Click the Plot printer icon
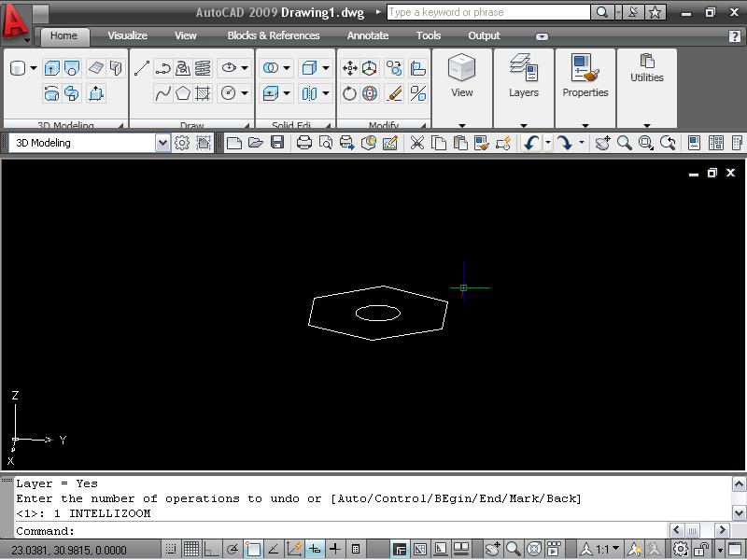This screenshot has width=747, height=560. tap(304, 143)
